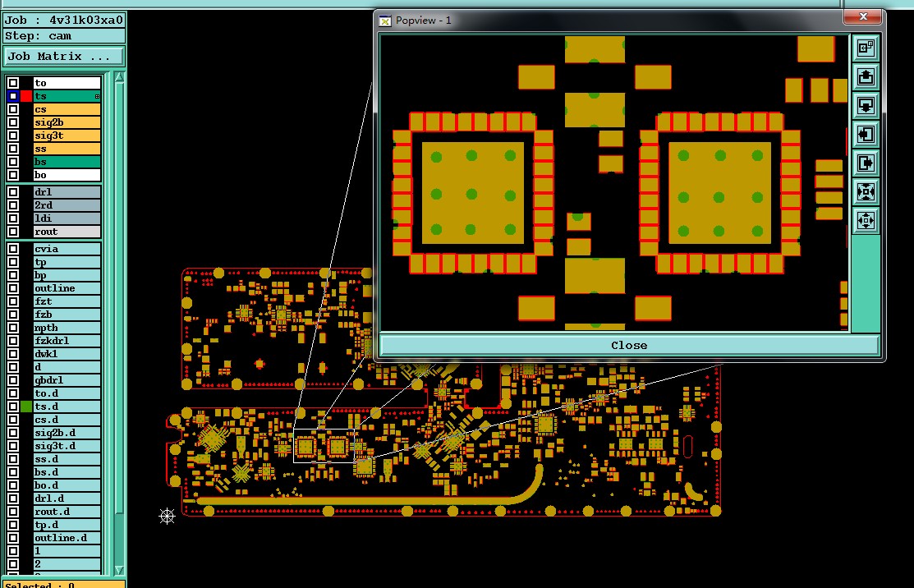Zoom in Popview using inward-arrows icon
Screen dimensions: 914x588
[x=866, y=191]
